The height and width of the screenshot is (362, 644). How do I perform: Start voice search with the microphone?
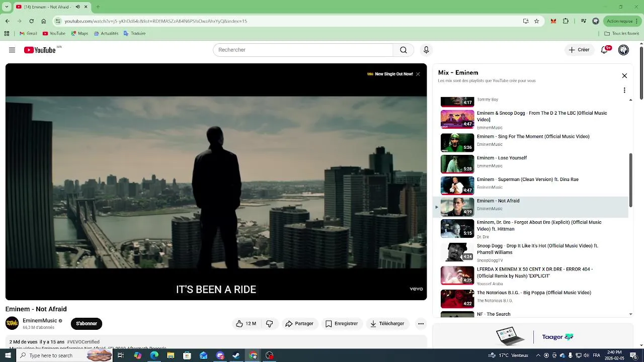pos(426,50)
